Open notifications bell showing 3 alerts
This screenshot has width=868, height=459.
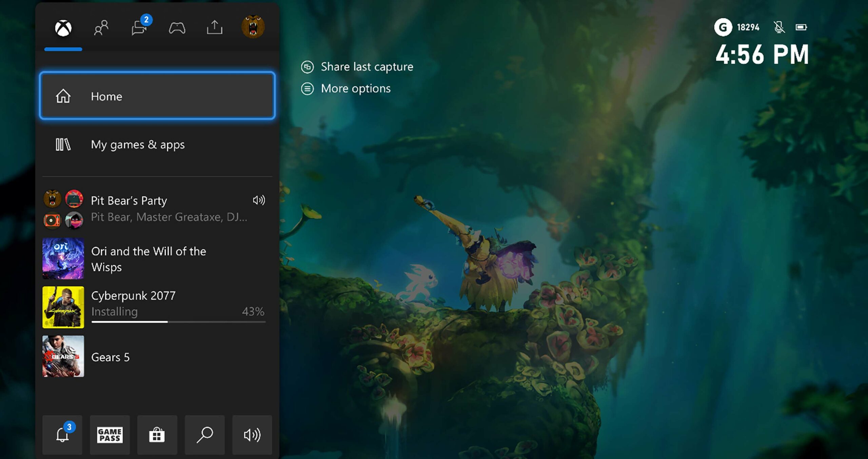(x=62, y=435)
